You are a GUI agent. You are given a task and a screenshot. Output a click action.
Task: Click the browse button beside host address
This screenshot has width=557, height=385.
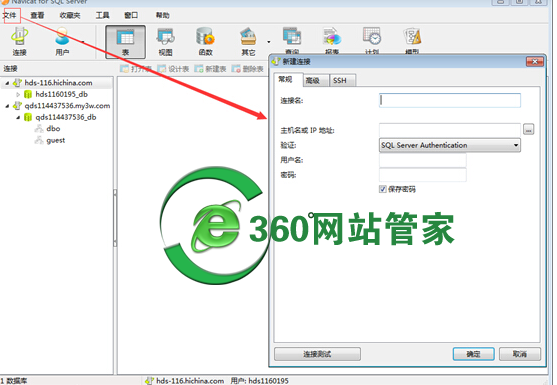(x=529, y=130)
